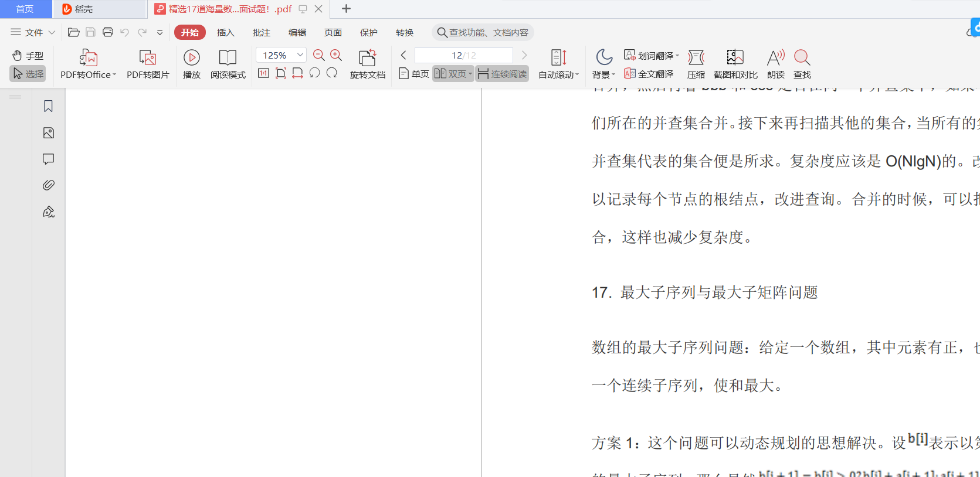Click PDF转图片 convert to image
Viewport: 980px width, 477px height.
(148, 64)
